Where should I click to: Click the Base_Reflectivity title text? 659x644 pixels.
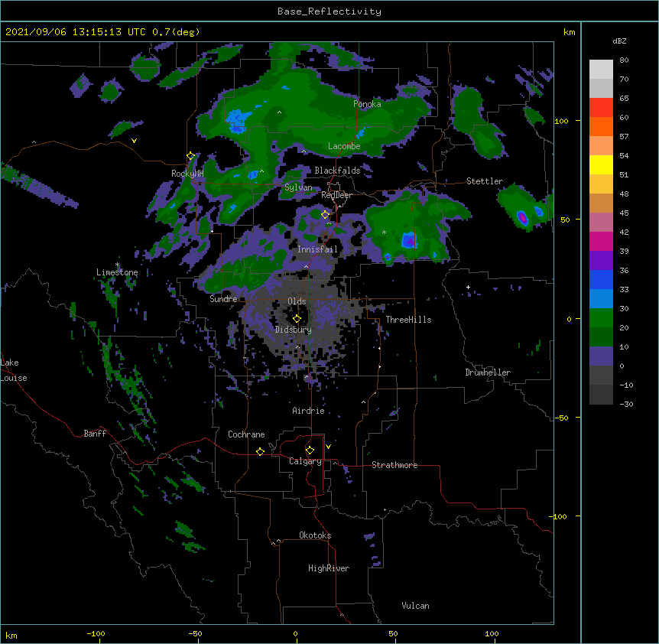pos(329,11)
